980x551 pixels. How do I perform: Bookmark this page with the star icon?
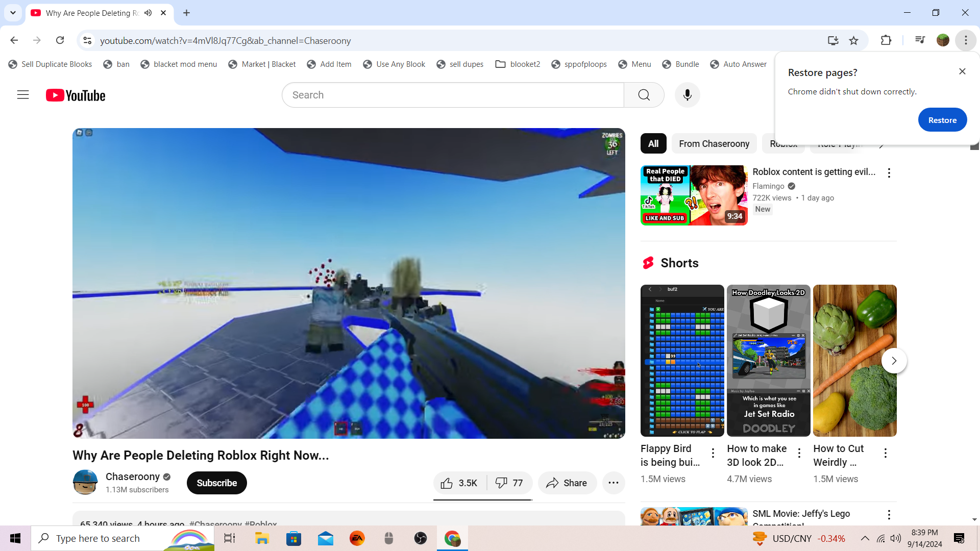tap(853, 40)
